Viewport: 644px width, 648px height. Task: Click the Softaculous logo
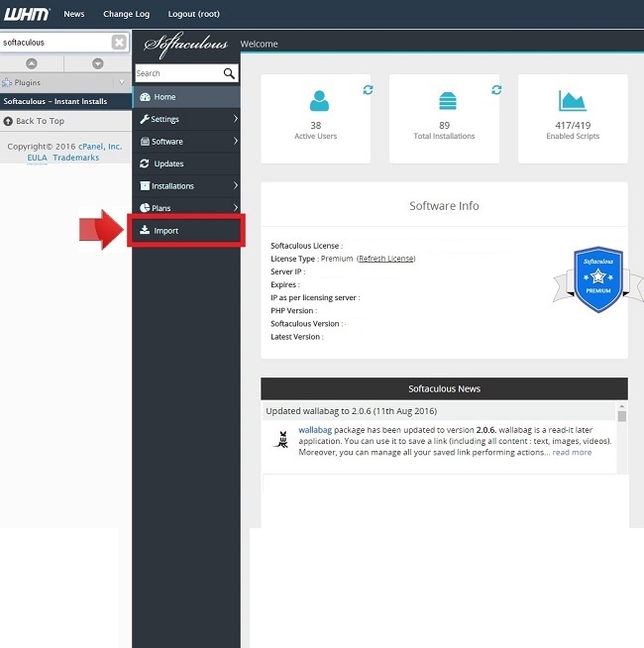coord(186,45)
